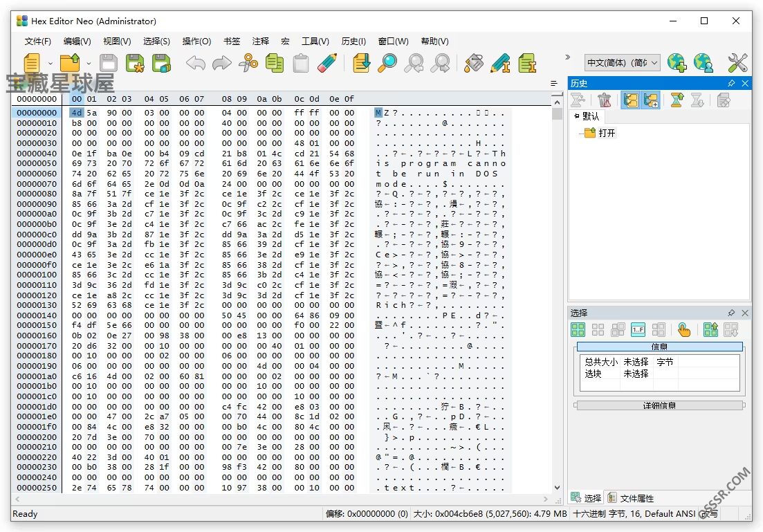Click the Redo arrow icon
This screenshot has width=763, height=532.
click(222, 63)
